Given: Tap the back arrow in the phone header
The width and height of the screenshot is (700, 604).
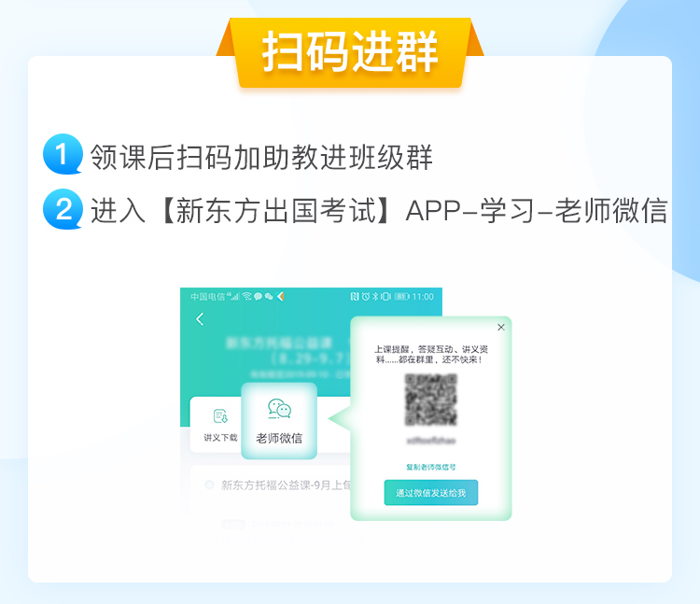Looking at the screenshot, I should coord(200,319).
